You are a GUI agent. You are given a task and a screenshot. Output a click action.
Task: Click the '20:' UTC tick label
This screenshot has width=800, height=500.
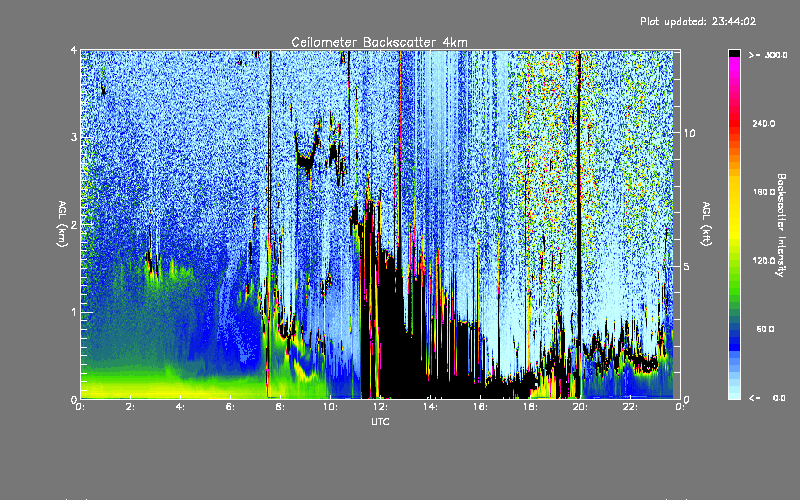coord(580,407)
